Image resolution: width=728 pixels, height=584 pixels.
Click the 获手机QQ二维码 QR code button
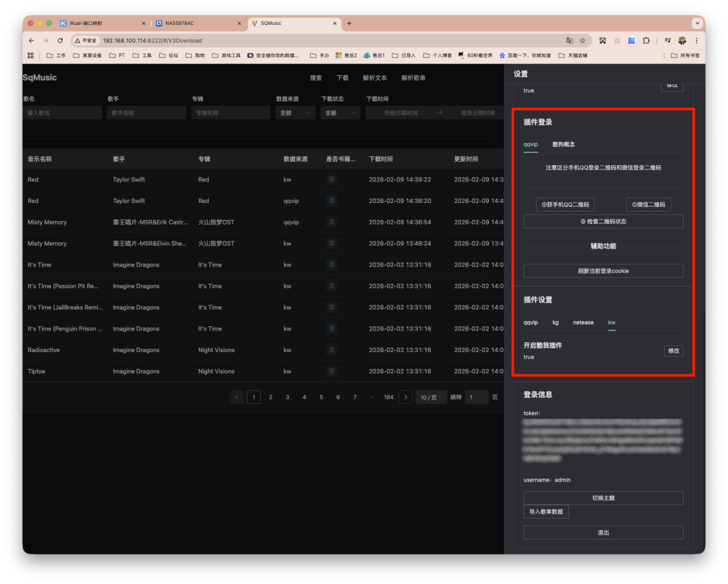click(565, 204)
